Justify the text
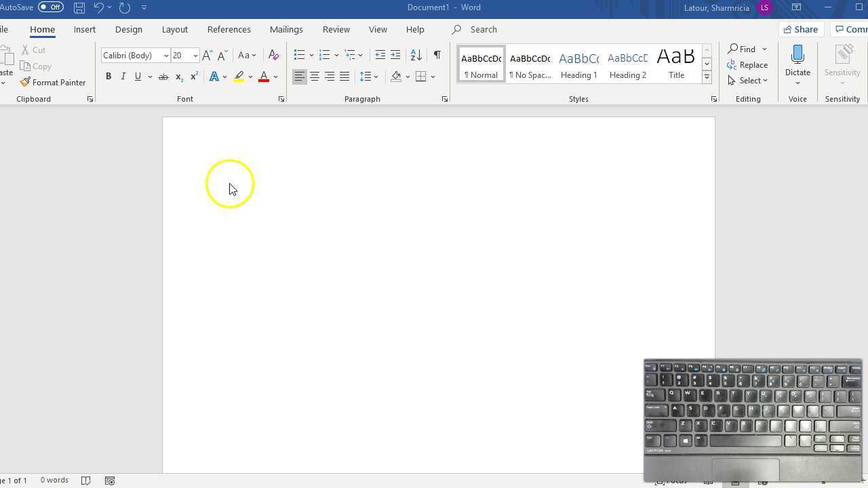Image resolution: width=868 pixels, height=488 pixels. point(344,77)
